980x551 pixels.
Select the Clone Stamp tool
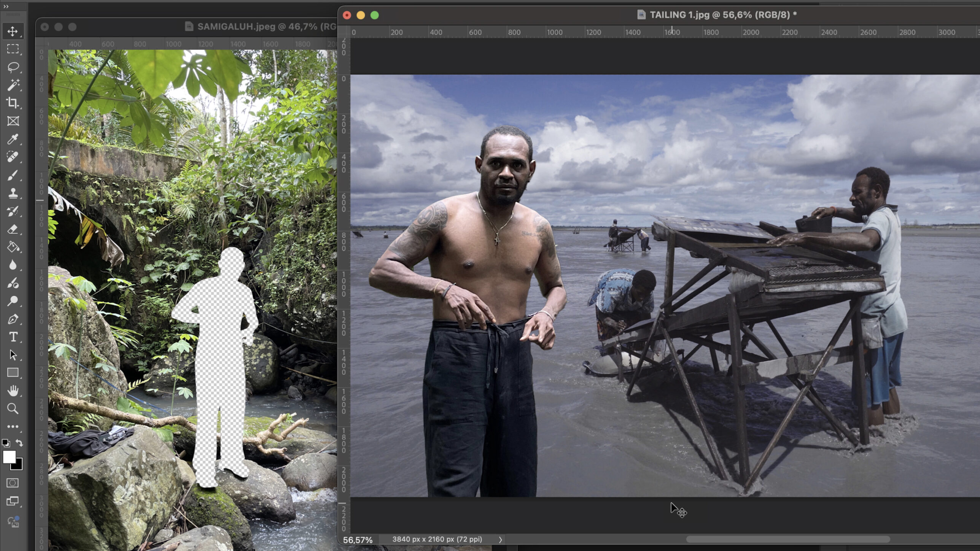coord(13,193)
